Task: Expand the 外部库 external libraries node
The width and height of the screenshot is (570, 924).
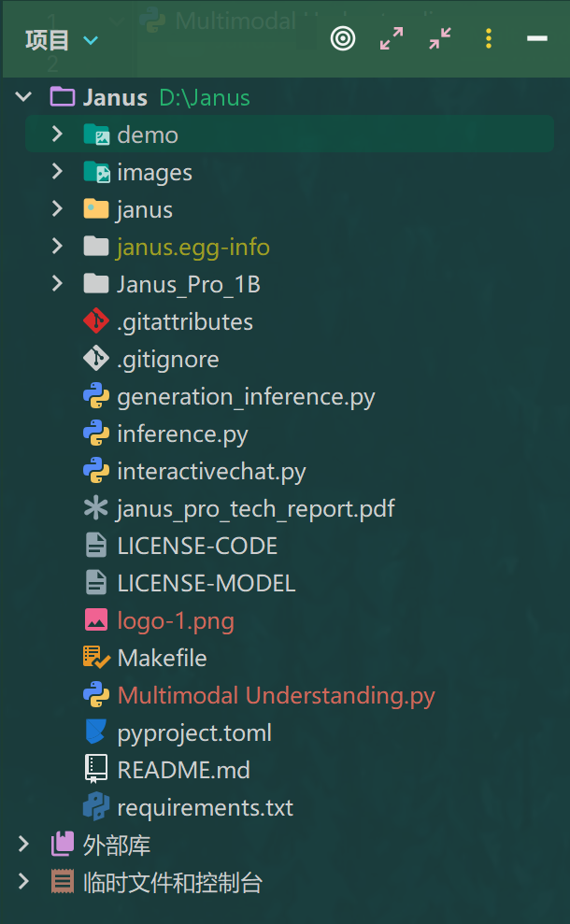Action: [24, 845]
